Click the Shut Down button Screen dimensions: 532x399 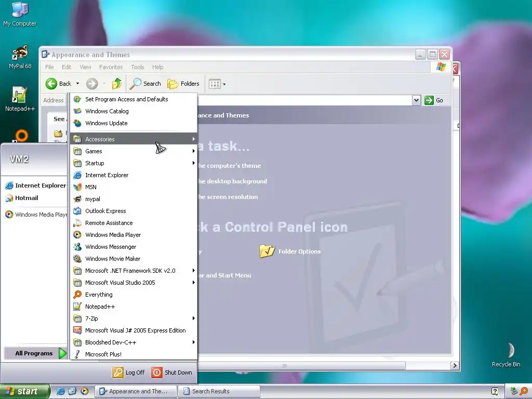[x=171, y=373]
